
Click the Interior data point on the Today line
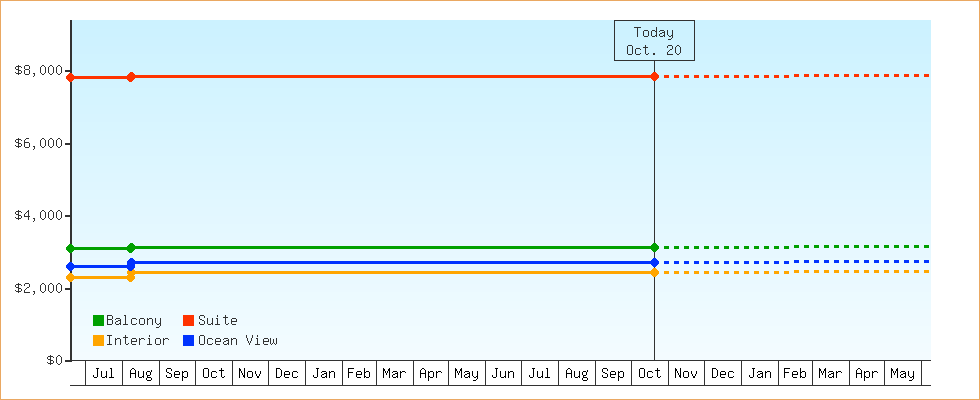coord(654,272)
